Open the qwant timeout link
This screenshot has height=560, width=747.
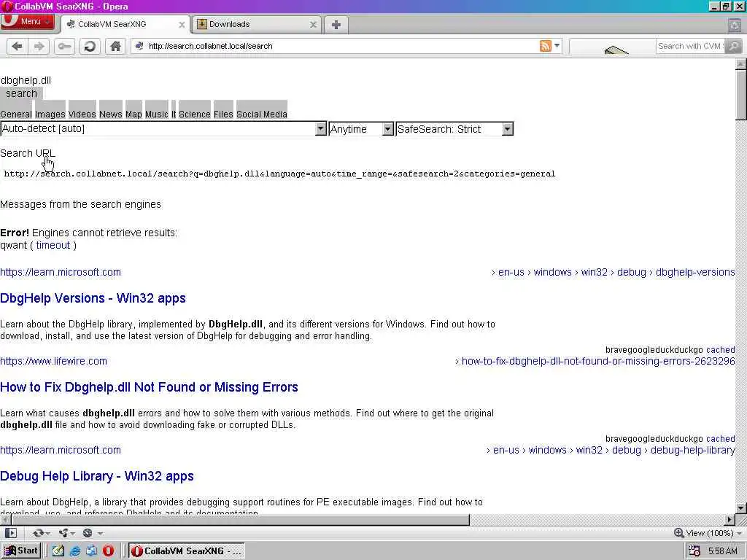53,245
